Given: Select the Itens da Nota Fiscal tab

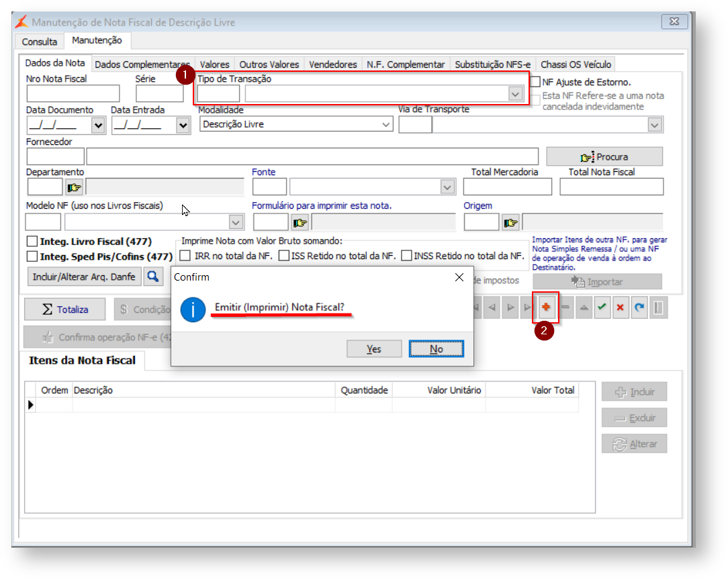Looking at the screenshot, I should pos(82,360).
